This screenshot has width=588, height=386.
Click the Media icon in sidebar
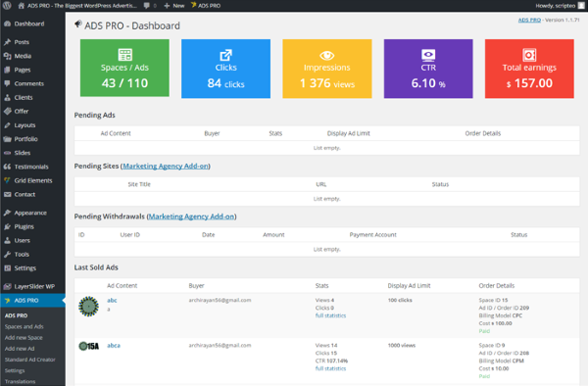tap(7, 56)
